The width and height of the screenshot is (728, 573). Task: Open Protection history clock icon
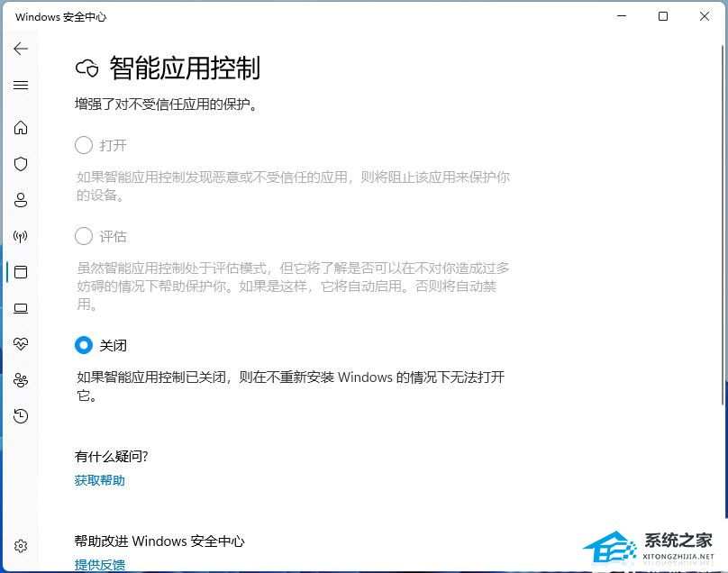21,416
